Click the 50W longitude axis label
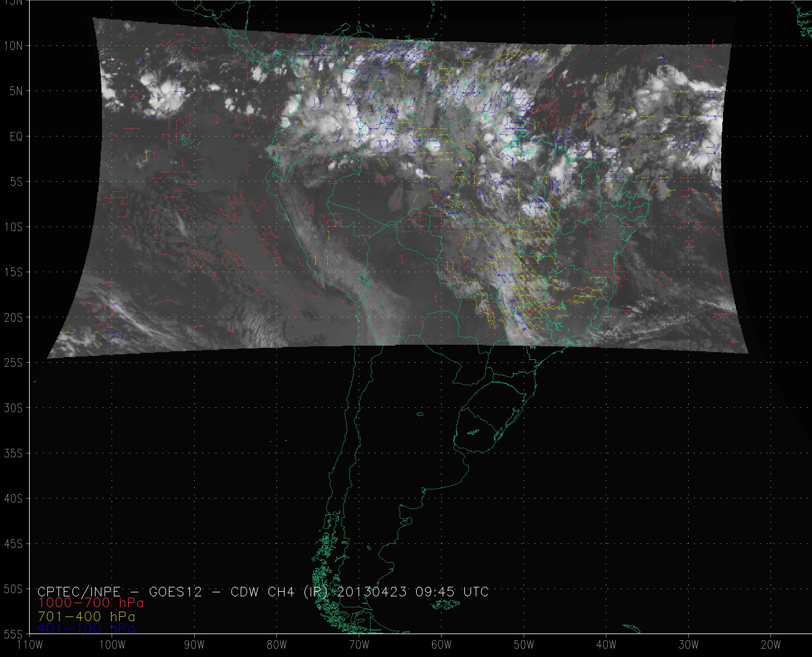The image size is (812, 657). click(x=524, y=645)
